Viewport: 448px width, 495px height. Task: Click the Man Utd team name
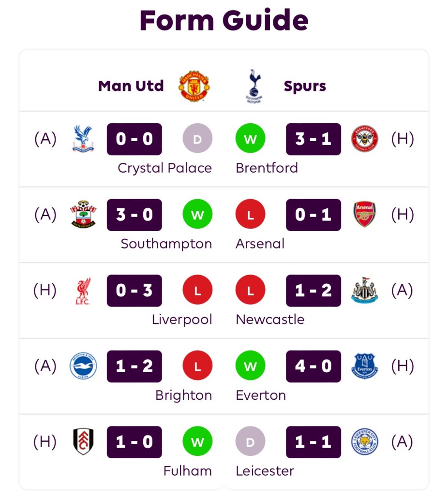pos(131,86)
